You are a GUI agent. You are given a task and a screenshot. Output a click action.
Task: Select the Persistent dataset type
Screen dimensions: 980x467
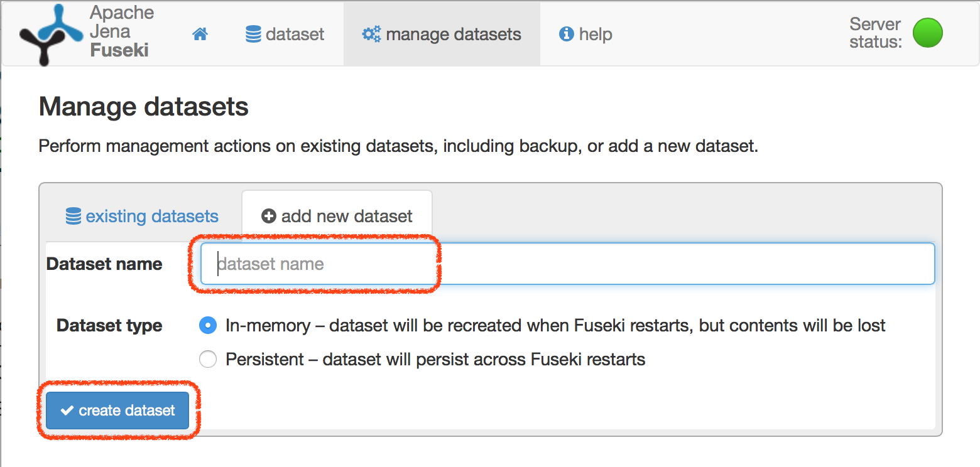208,359
